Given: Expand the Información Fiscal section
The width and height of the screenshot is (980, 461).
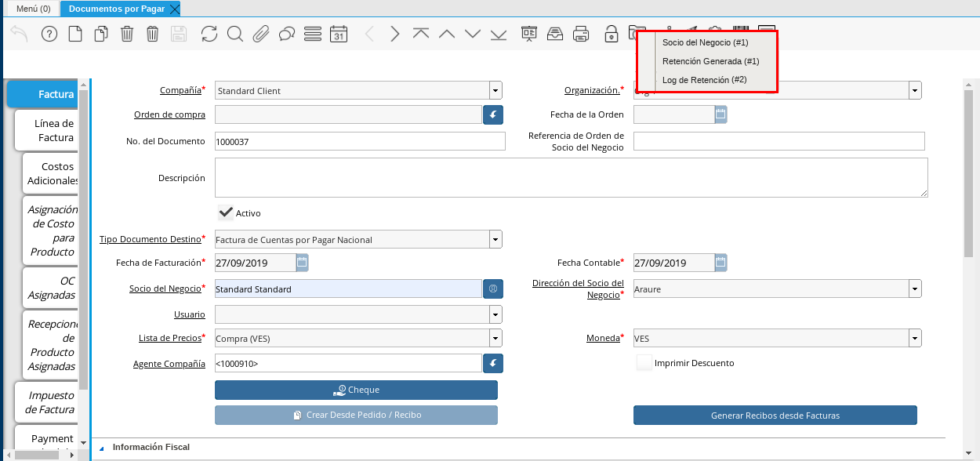Looking at the screenshot, I should pos(101,448).
